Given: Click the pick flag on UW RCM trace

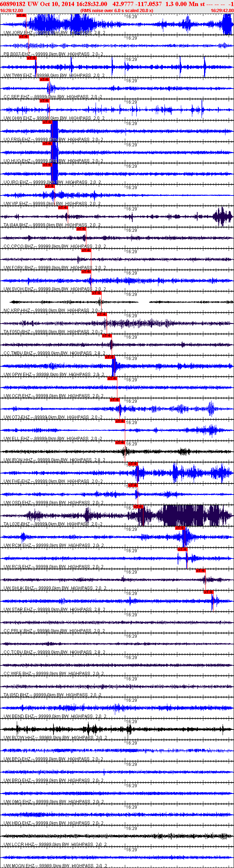Looking at the screenshot, I should pos(180,528).
